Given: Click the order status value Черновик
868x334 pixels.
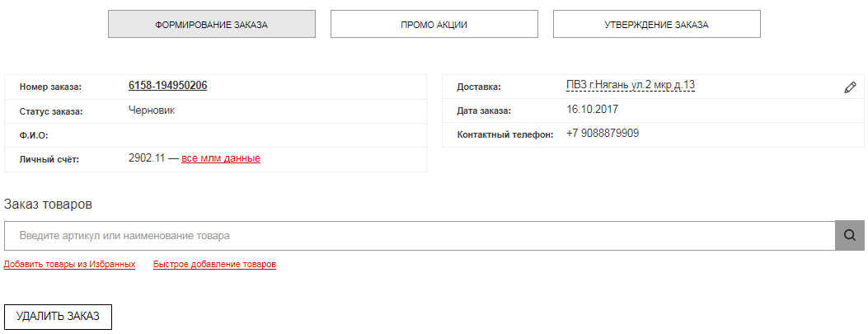Looking at the screenshot, I should pyautogui.click(x=152, y=111).
